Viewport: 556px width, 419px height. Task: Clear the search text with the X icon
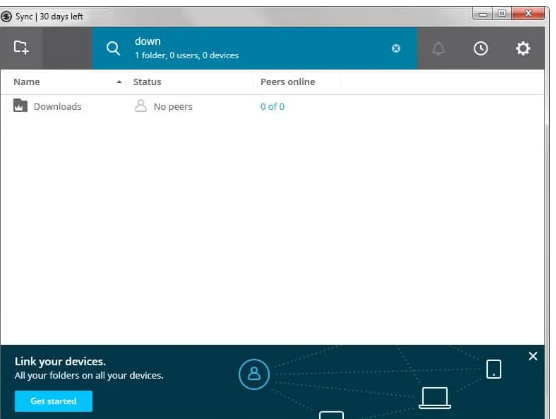(x=396, y=49)
